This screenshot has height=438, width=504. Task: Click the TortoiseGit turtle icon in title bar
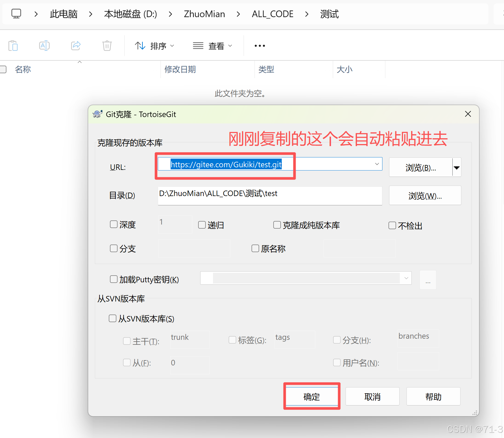coord(97,114)
